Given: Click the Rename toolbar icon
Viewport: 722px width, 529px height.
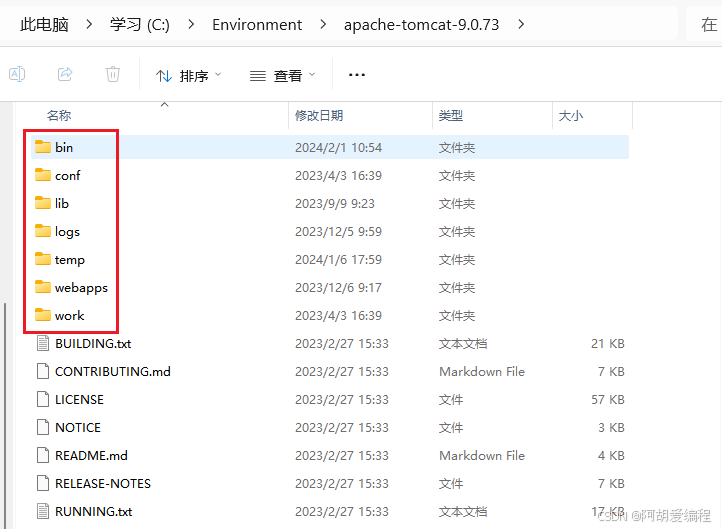Looking at the screenshot, I should (x=17, y=74).
